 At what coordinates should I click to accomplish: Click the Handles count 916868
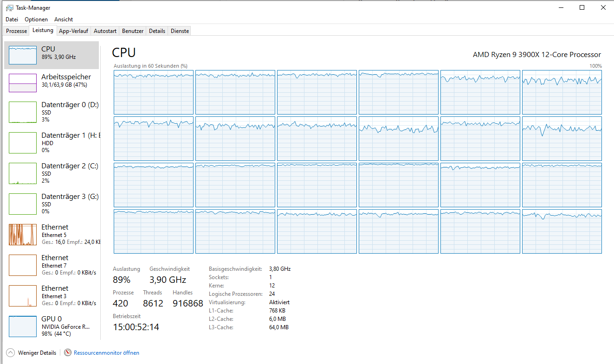tap(188, 303)
